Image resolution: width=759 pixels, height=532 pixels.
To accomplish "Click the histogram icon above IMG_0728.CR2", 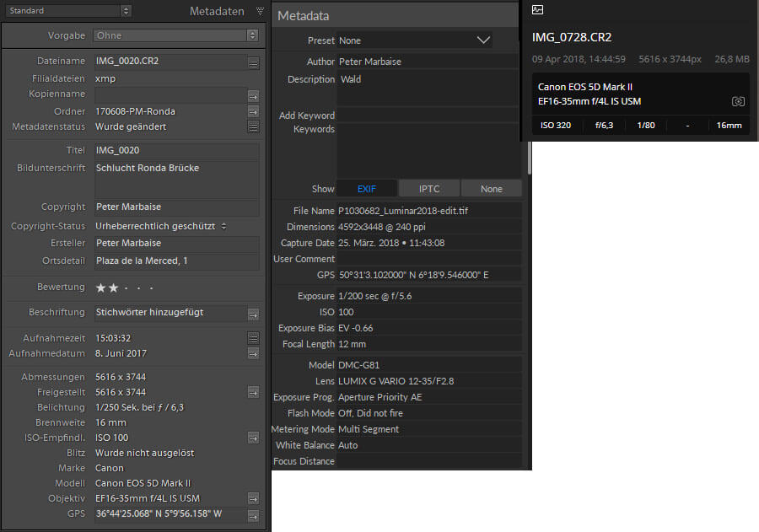I will click(x=537, y=9).
